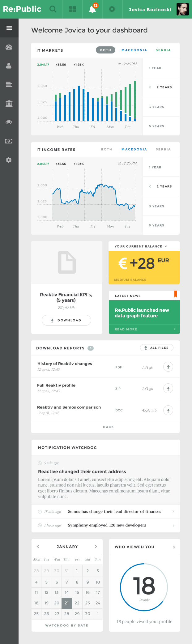The width and height of the screenshot is (192, 644).
Task: Select January 21 in the calendar
Action: (x=67, y=603)
